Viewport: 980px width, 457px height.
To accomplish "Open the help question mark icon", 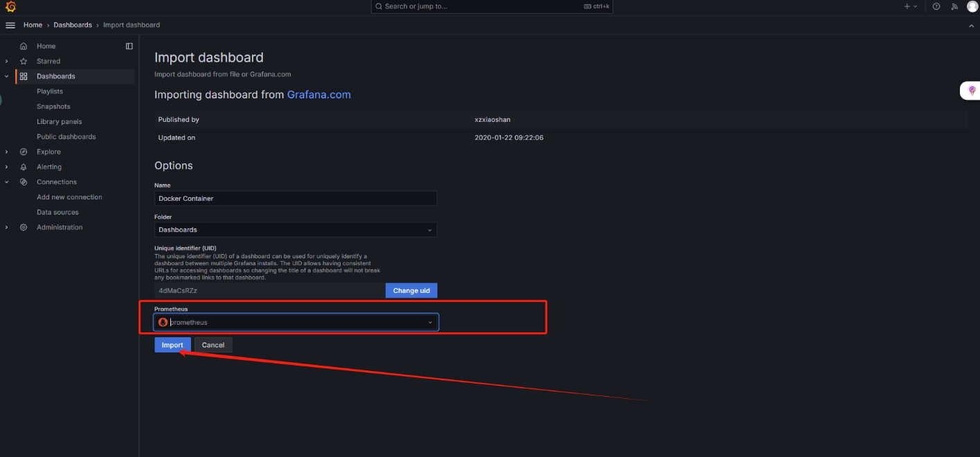I will [936, 6].
